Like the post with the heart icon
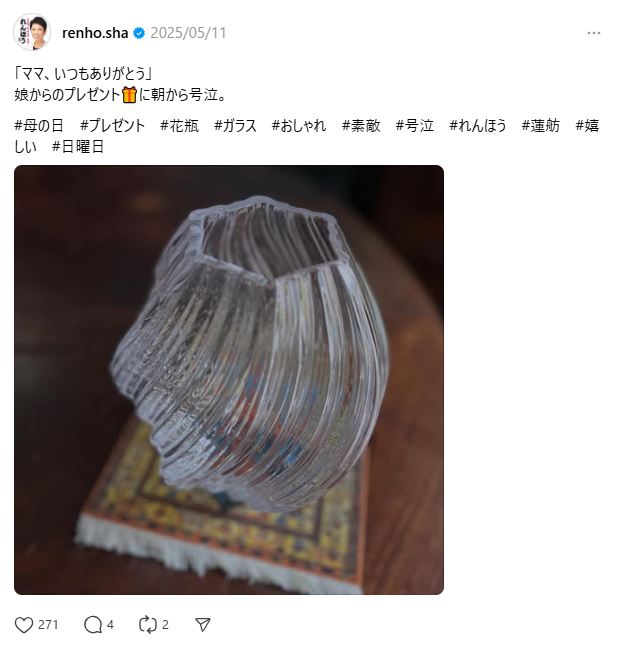Viewport: 620px width, 646px height. (24, 625)
